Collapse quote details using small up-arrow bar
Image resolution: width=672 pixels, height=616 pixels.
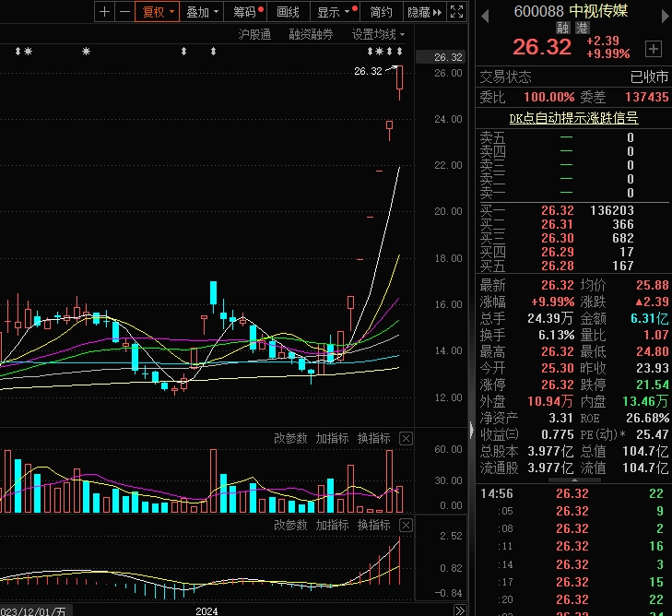573,479
